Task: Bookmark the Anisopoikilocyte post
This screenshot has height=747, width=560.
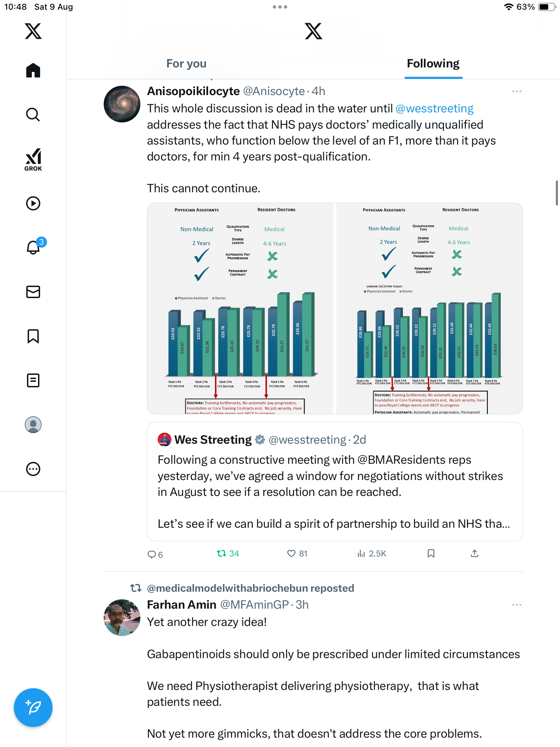Action: point(431,554)
